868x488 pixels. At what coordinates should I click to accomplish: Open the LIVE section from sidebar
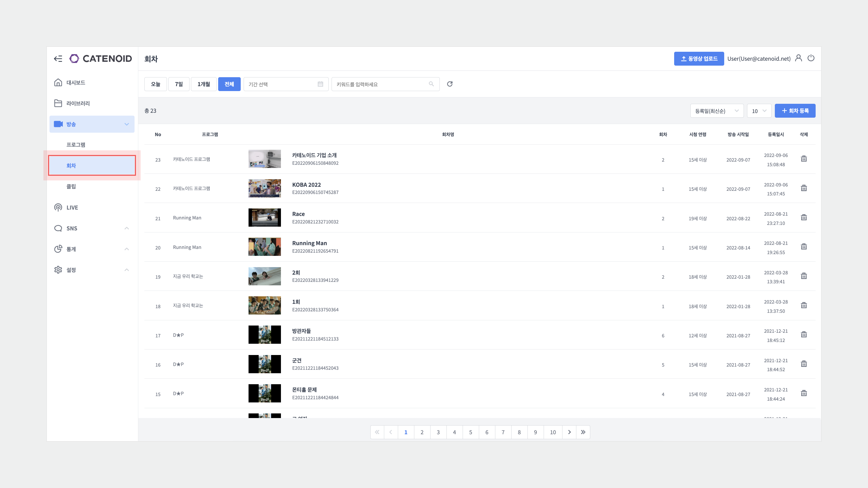(x=72, y=208)
